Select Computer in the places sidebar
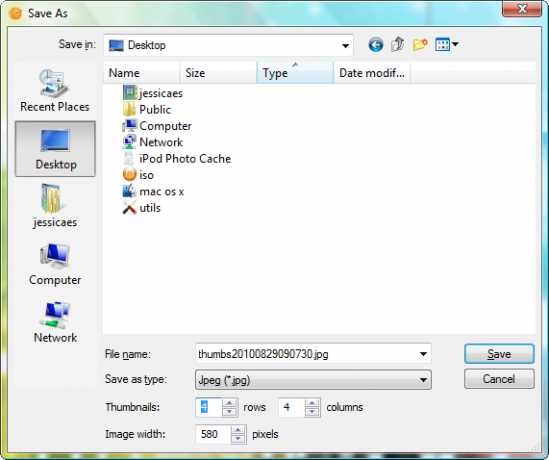The image size is (549, 460). tap(55, 264)
